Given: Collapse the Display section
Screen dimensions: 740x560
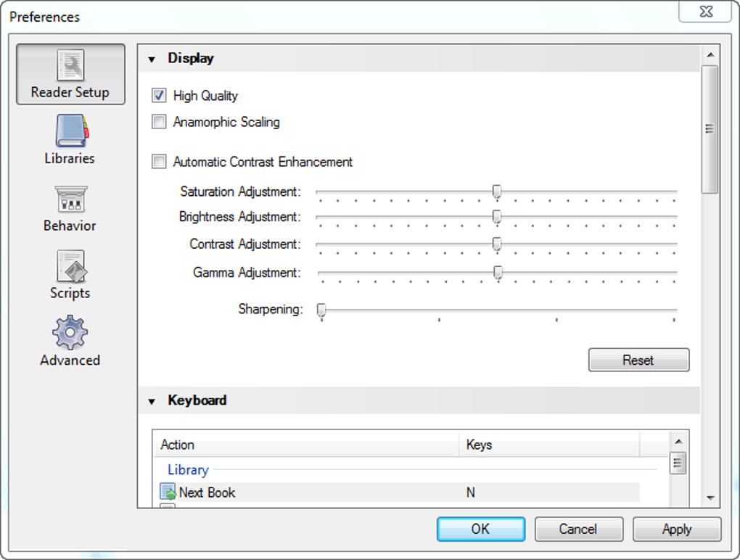Looking at the screenshot, I should tap(152, 59).
